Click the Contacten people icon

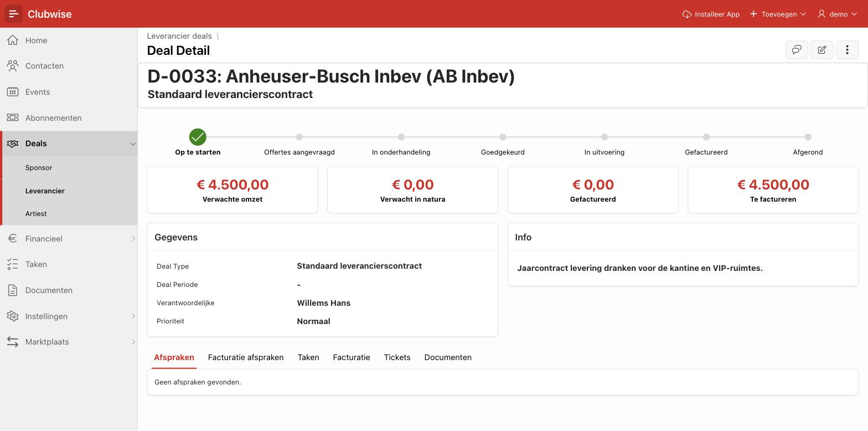tap(13, 66)
